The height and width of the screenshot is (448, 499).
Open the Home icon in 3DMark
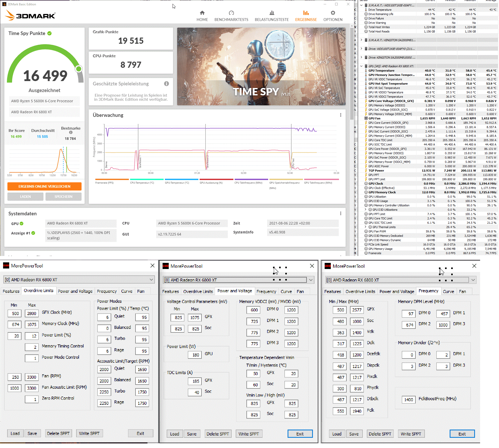pyautogui.click(x=202, y=13)
